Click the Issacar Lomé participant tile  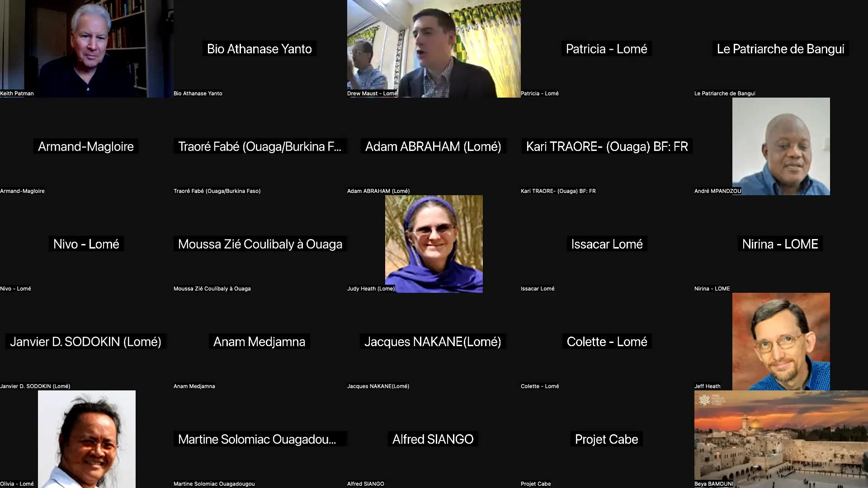[x=608, y=244]
